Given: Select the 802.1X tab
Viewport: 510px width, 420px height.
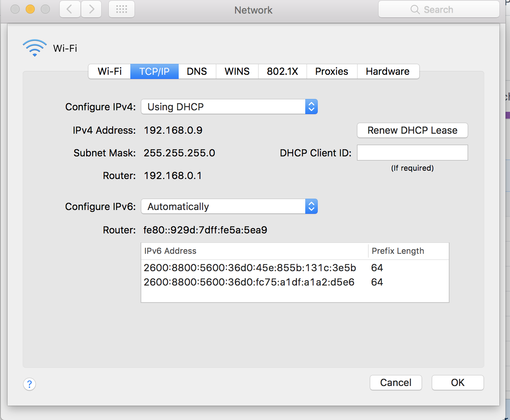Looking at the screenshot, I should 283,71.
